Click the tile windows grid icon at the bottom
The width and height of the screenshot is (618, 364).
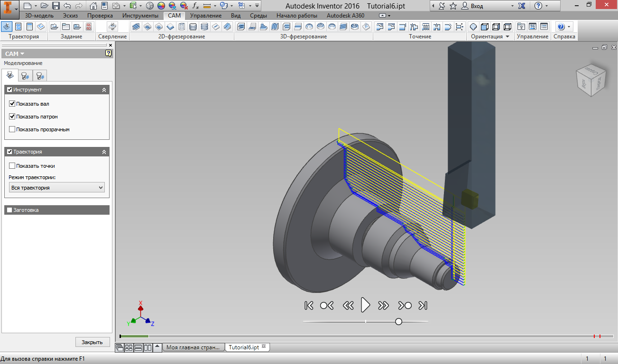tap(129, 348)
